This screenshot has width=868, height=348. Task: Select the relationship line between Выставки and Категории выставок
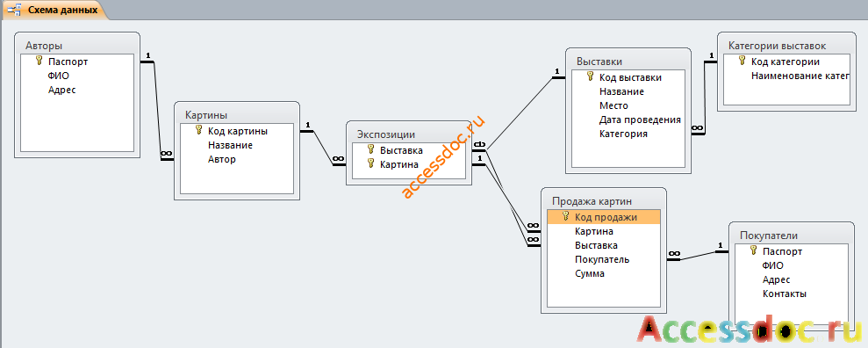(x=705, y=98)
